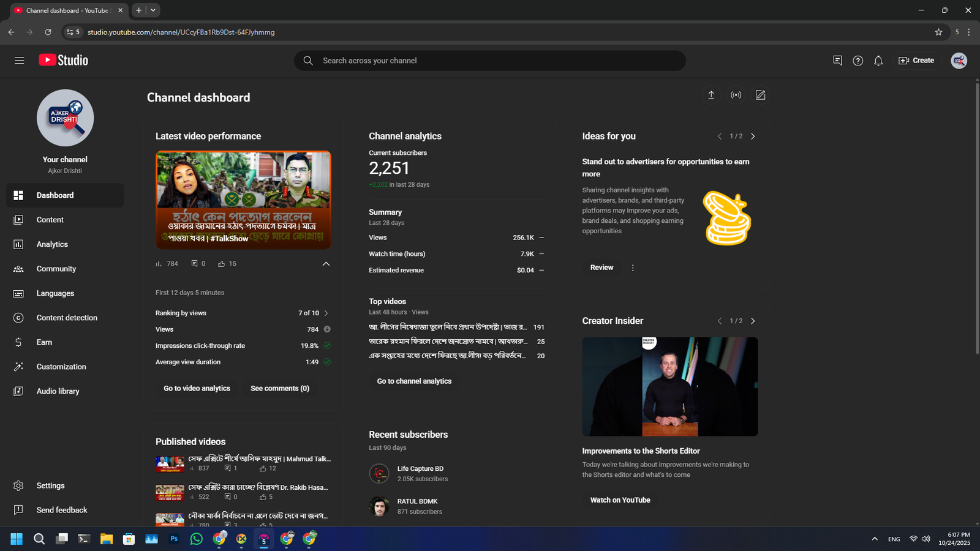Show next Ideas for you card
The image size is (980, 551).
tap(753, 137)
